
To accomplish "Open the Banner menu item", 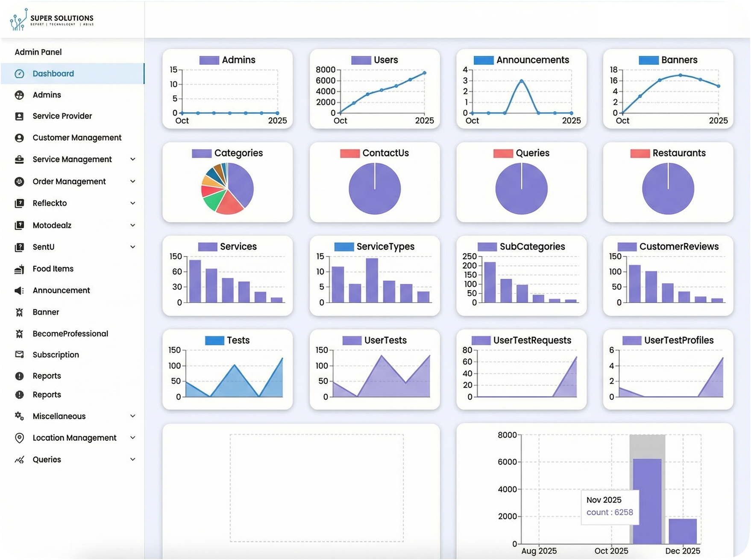I will (x=46, y=312).
